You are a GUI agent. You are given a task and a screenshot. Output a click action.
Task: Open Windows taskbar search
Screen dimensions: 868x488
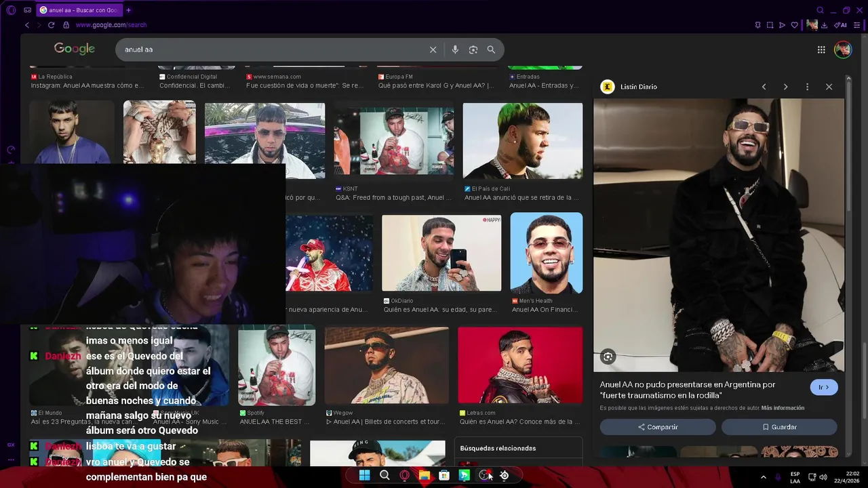click(384, 475)
